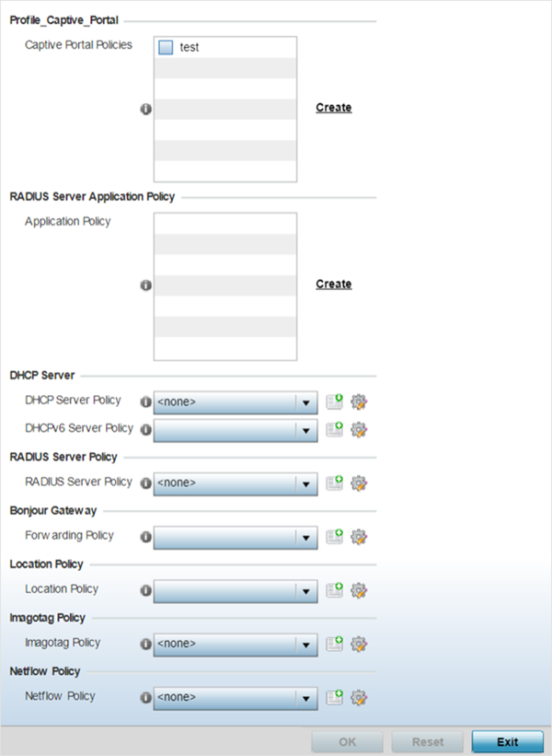Open the DHCPv6 Server Policy dropdown
Image resolution: width=552 pixels, height=756 pixels.
click(236, 431)
